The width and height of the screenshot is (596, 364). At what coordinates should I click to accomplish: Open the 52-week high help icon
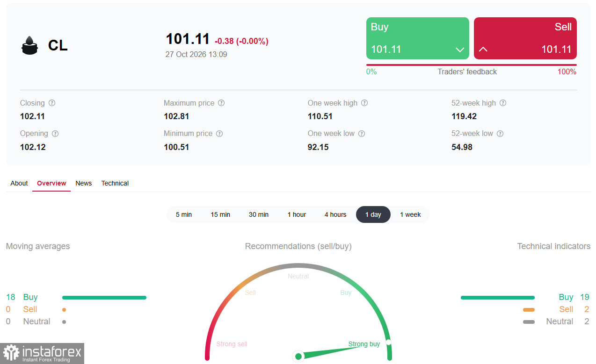click(503, 103)
